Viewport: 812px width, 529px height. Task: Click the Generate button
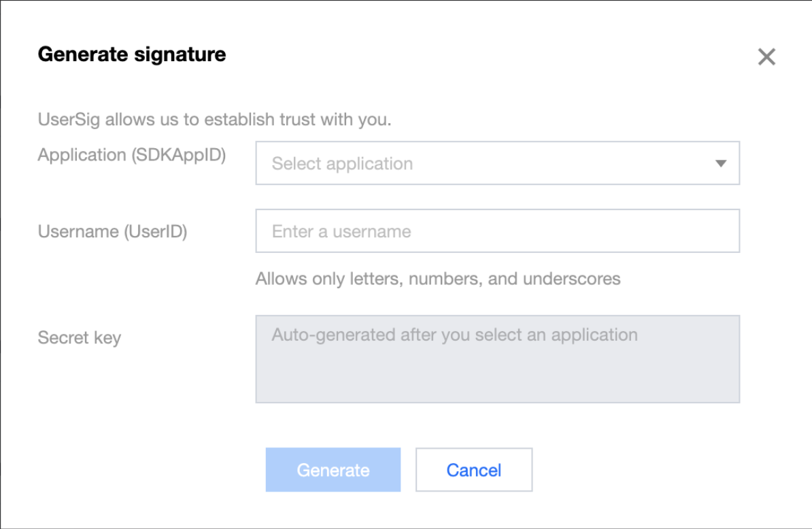click(x=333, y=469)
